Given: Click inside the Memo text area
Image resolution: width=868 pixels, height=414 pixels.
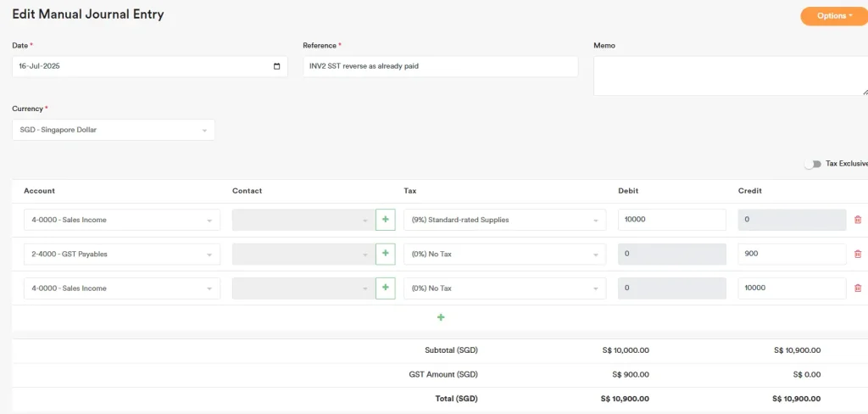Looking at the screenshot, I should pyautogui.click(x=729, y=76).
